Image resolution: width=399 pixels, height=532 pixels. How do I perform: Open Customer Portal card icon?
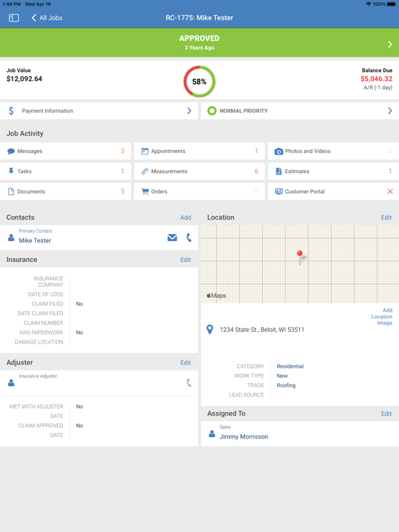tap(278, 191)
